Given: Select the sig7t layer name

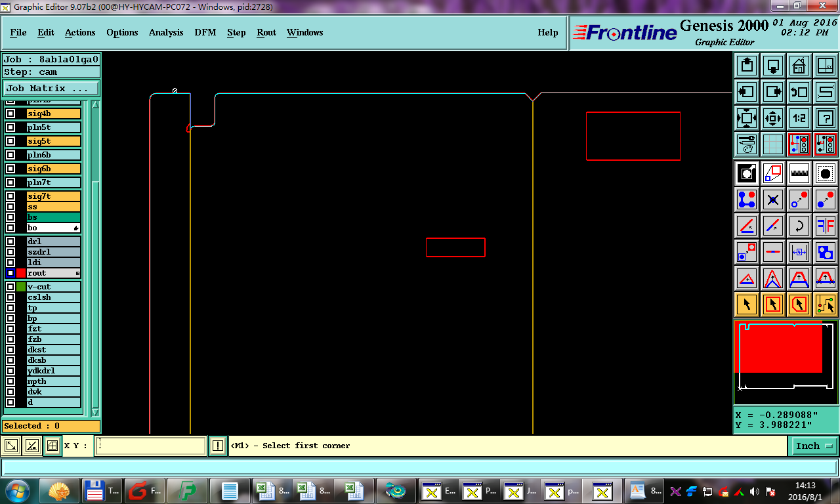Looking at the screenshot, I should click(53, 196).
